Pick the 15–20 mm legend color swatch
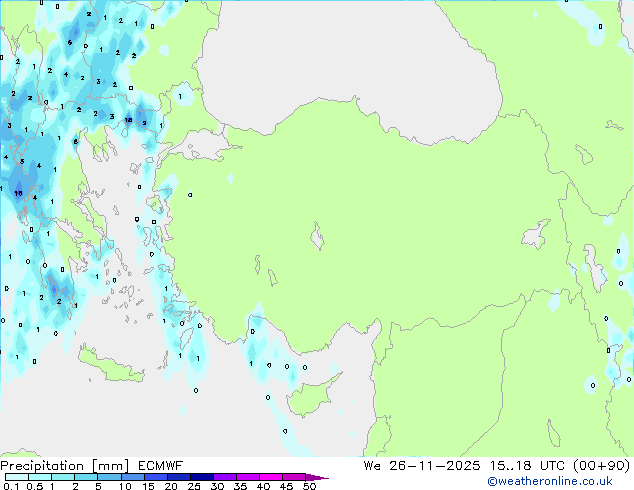 (x=156, y=477)
